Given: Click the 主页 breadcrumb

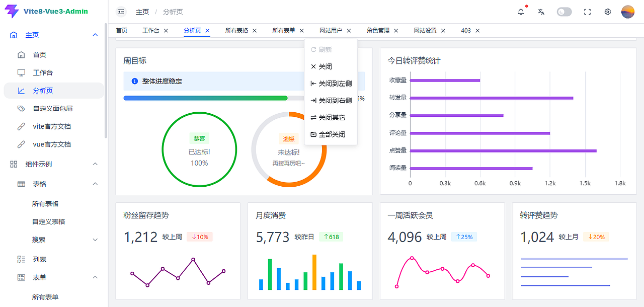Looking at the screenshot, I should point(142,12).
